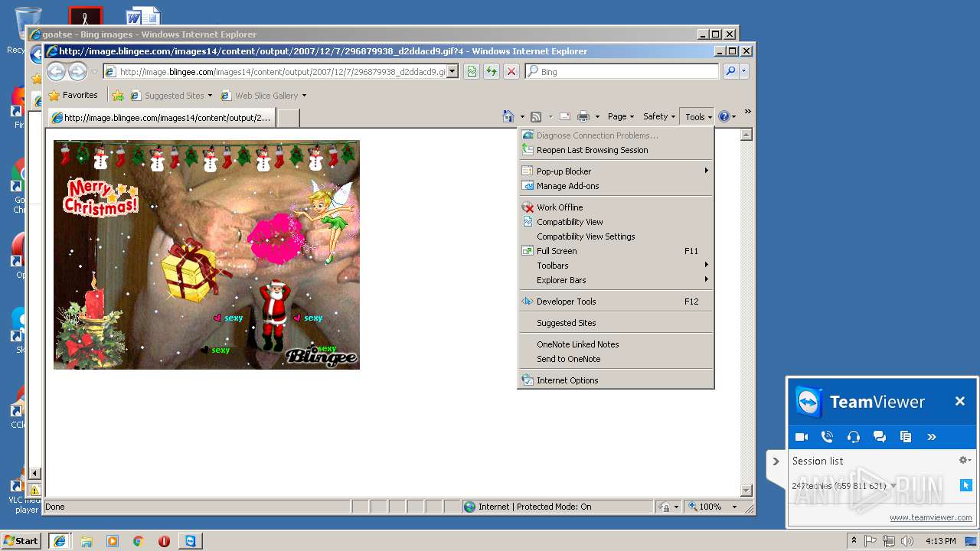Open Toolbars submenu

click(x=616, y=266)
